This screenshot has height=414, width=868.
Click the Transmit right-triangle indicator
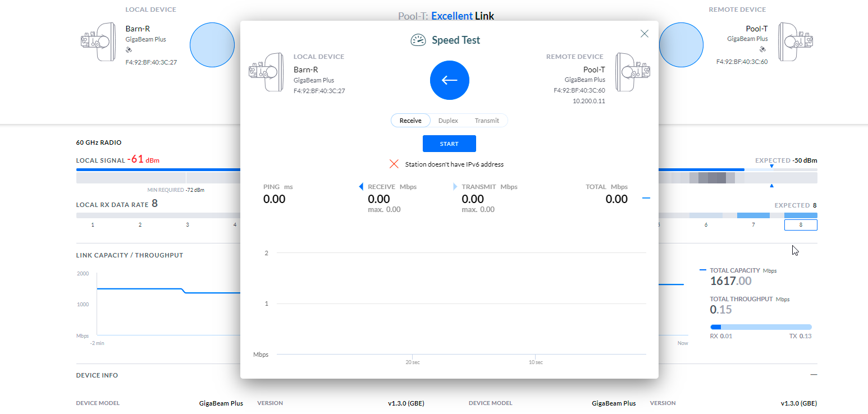coord(455,187)
